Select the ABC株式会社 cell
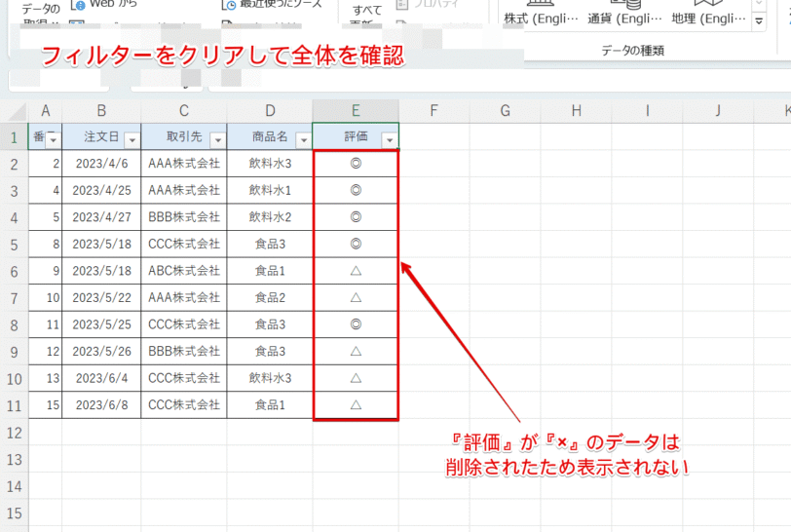 pyautogui.click(x=184, y=271)
